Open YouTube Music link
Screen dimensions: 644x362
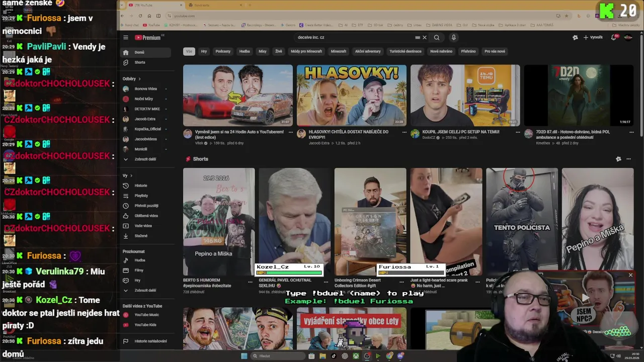[145, 315]
